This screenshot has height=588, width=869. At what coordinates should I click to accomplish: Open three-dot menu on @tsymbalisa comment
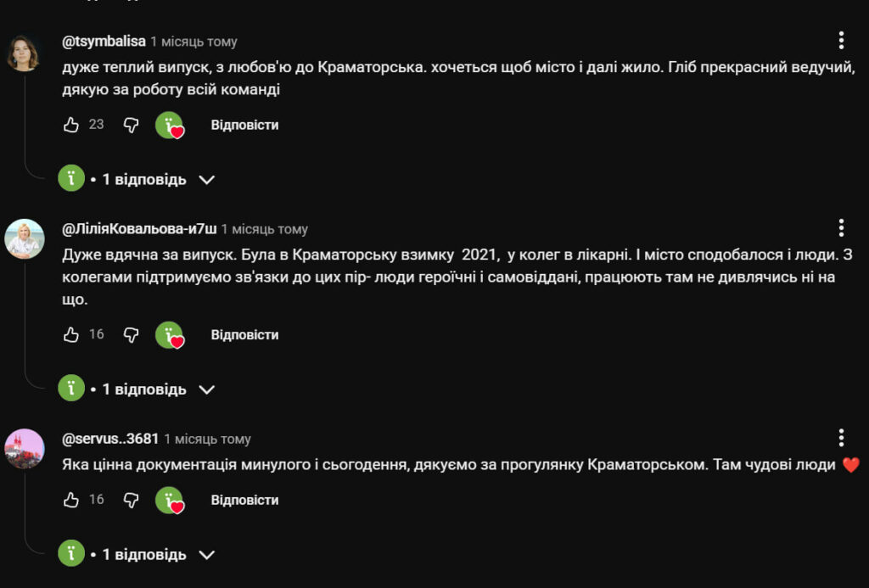pos(840,41)
